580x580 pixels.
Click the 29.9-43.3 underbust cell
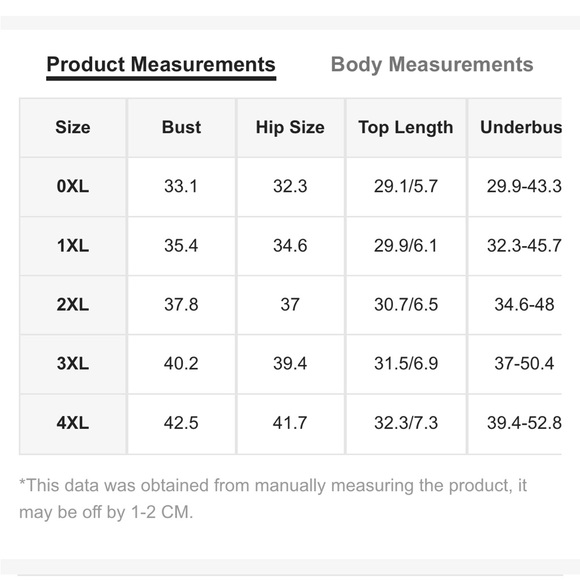click(x=515, y=186)
